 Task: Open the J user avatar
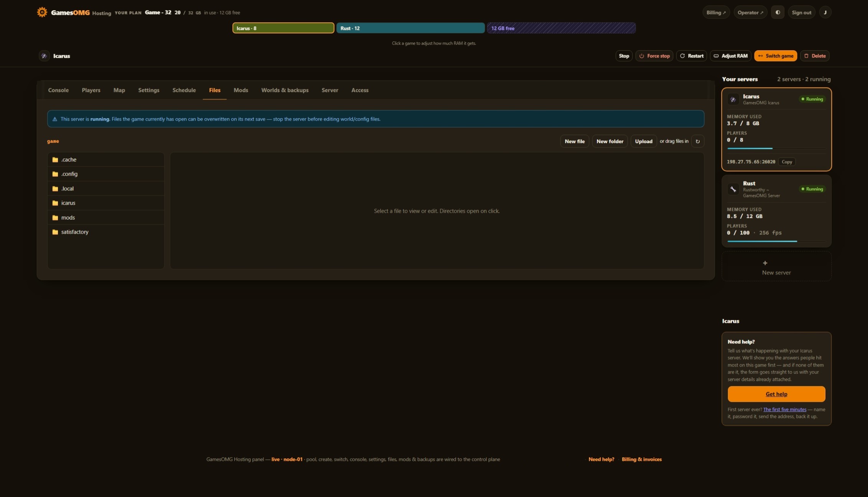click(x=825, y=12)
